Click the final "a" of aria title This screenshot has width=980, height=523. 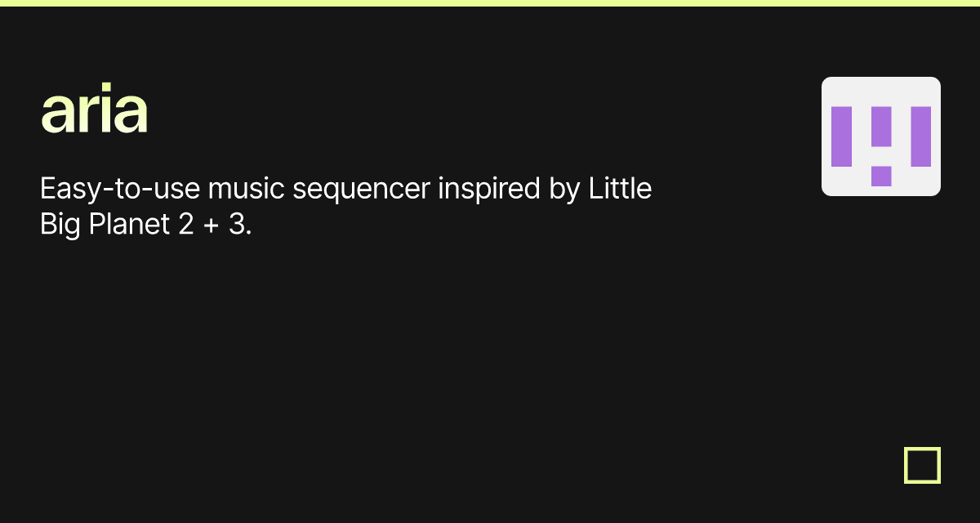coord(130,114)
